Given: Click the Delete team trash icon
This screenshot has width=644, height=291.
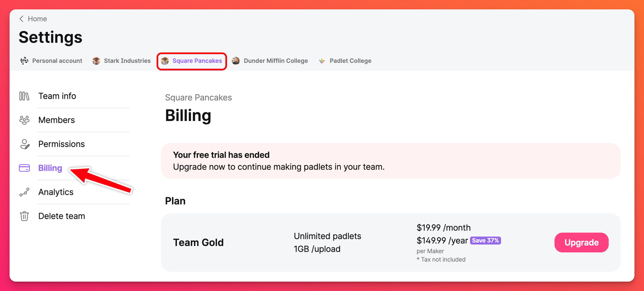Looking at the screenshot, I should point(24,216).
